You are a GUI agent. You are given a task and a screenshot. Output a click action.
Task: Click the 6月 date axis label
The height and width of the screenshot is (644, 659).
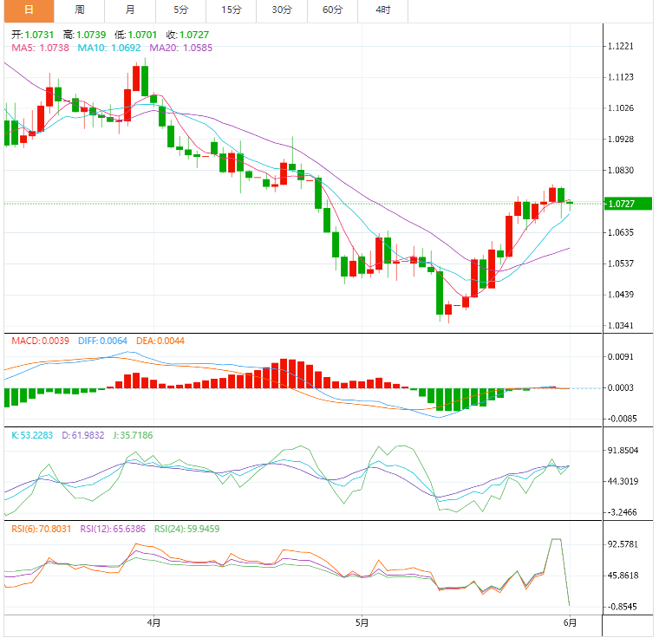[x=570, y=623]
